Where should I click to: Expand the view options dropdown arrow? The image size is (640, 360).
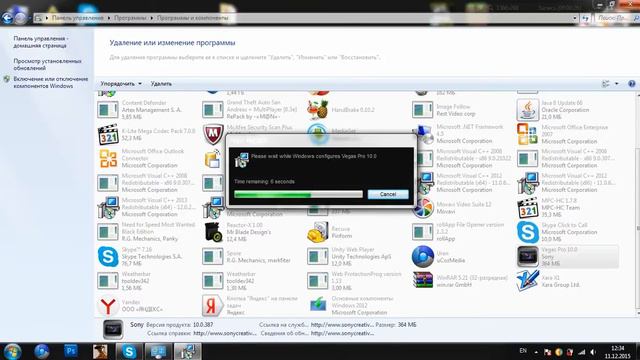pos(616,84)
